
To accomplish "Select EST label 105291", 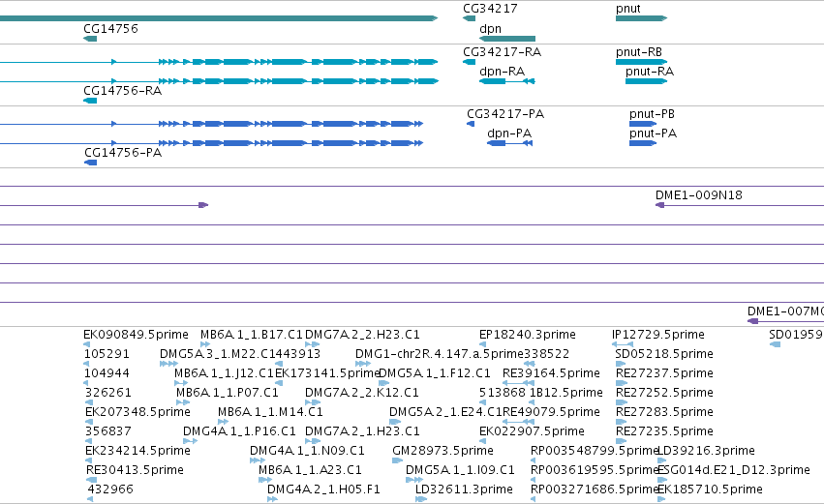I will point(107,354).
